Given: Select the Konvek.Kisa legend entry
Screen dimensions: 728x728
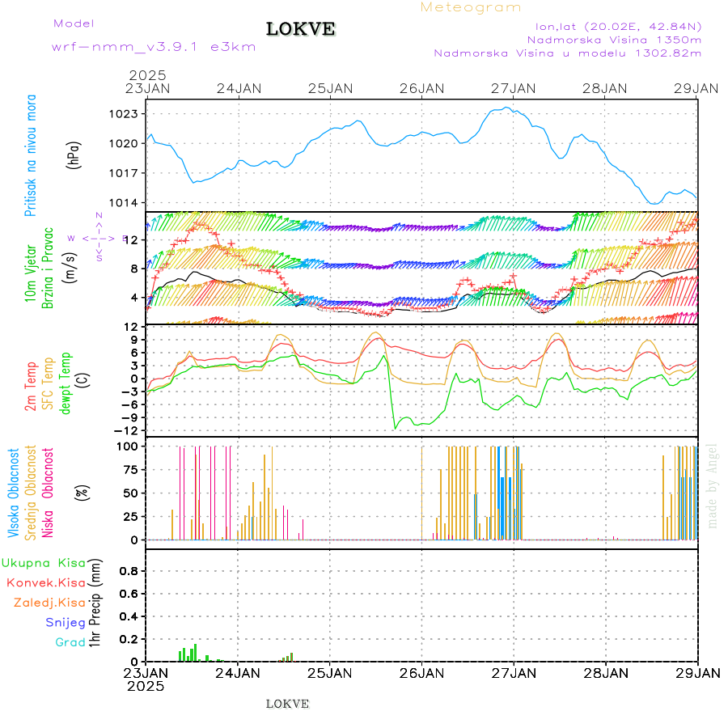Looking at the screenshot, I should 46,582.
